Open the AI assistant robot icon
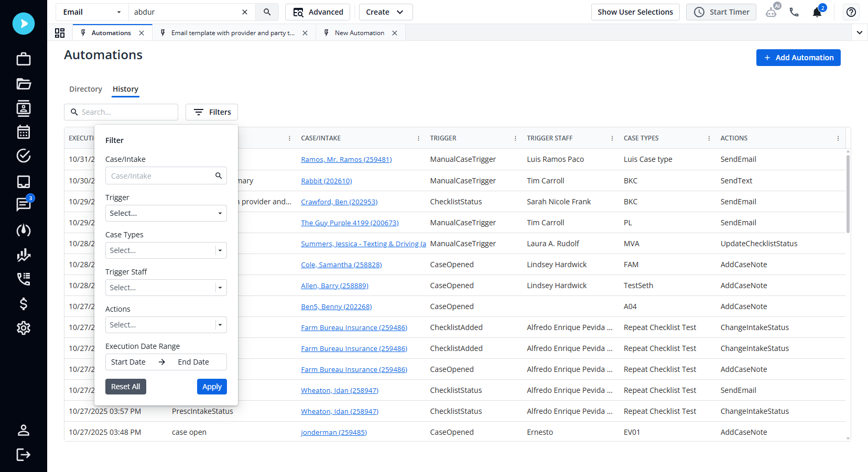Image resolution: width=868 pixels, height=472 pixels. [x=772, y=12]
